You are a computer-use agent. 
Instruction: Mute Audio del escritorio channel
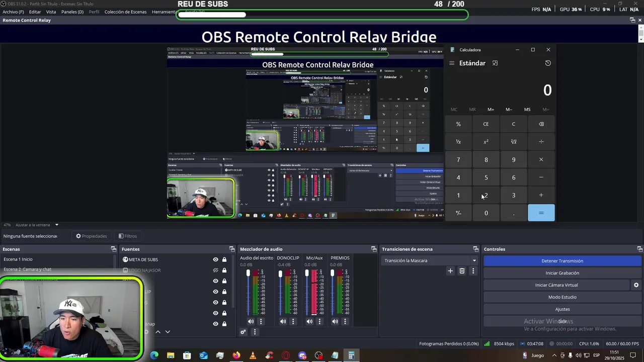click(251, 321)
